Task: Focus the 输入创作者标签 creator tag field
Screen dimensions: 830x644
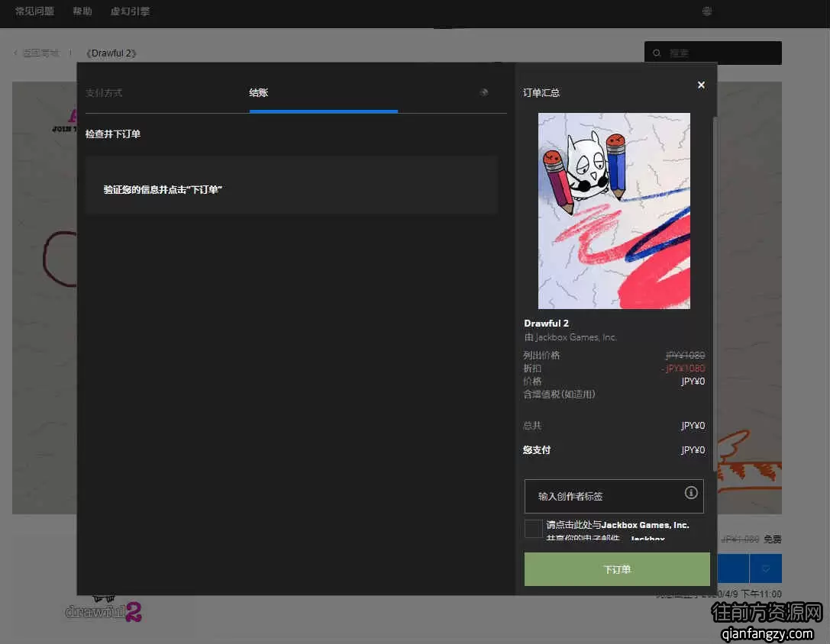Action: 613,497
